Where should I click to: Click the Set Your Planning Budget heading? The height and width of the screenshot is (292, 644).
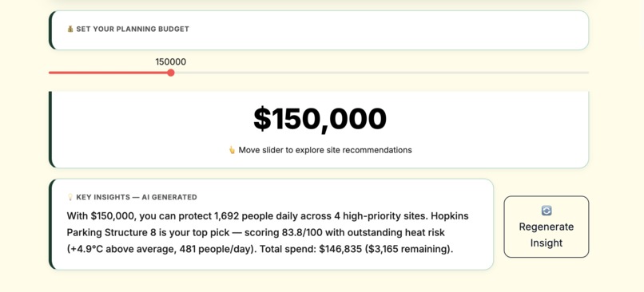pyautogui.click(x=133, y=29)
